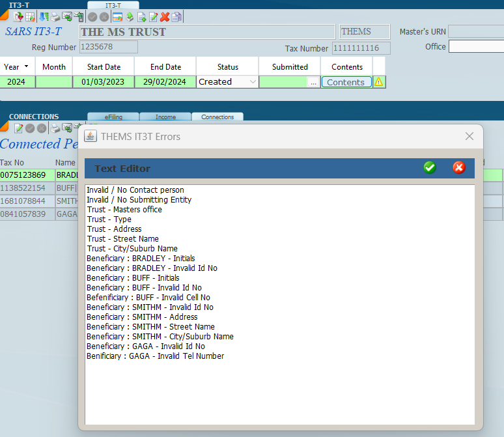
Task: Open the Status dropdown showing Created
Action: (x=227, y=82)
